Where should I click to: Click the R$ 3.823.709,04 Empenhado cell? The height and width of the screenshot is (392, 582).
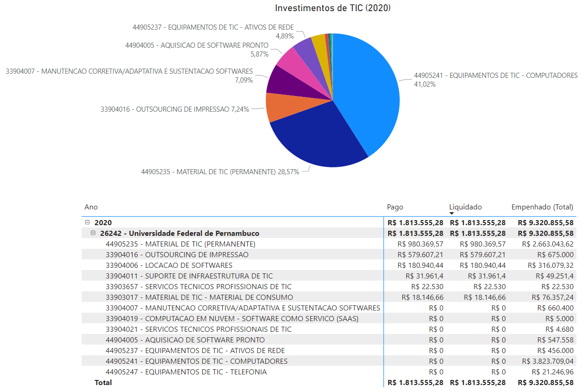[547, 361]
